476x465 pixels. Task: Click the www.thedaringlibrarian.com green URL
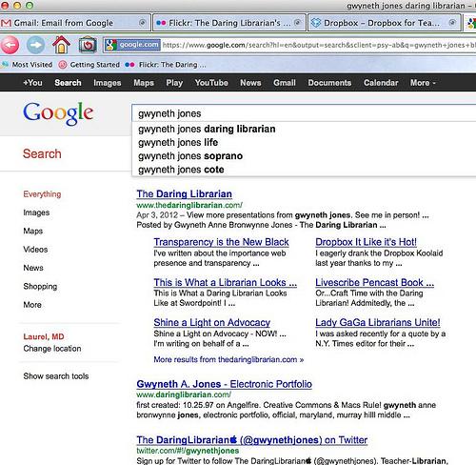click(189, 205)
